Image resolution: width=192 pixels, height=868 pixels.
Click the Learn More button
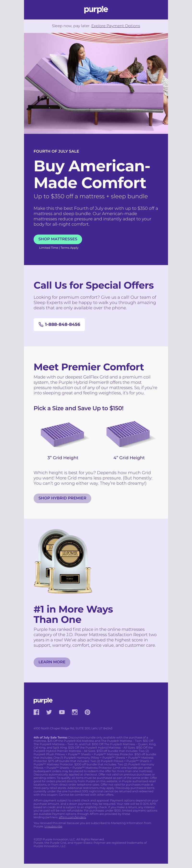pos(52,662)
